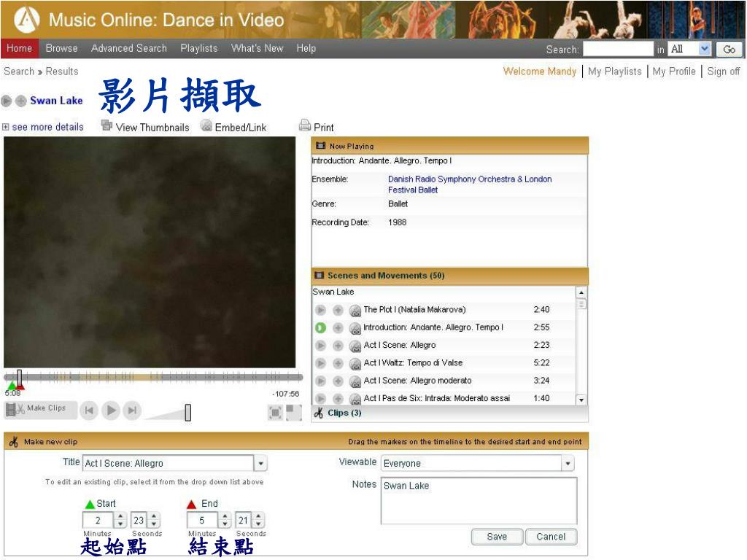Open Help menu item
Viewport: 747px width, 560px height.
[306, 48]
